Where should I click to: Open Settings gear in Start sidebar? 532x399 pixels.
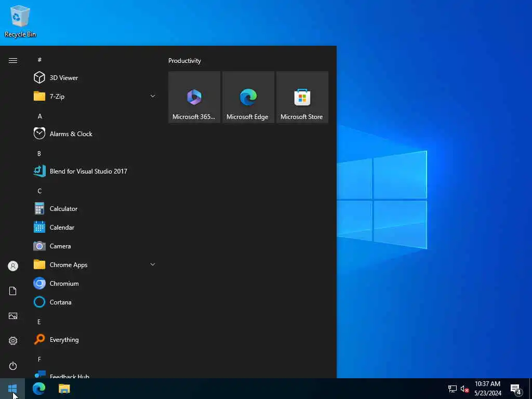[x=13, y=341]
